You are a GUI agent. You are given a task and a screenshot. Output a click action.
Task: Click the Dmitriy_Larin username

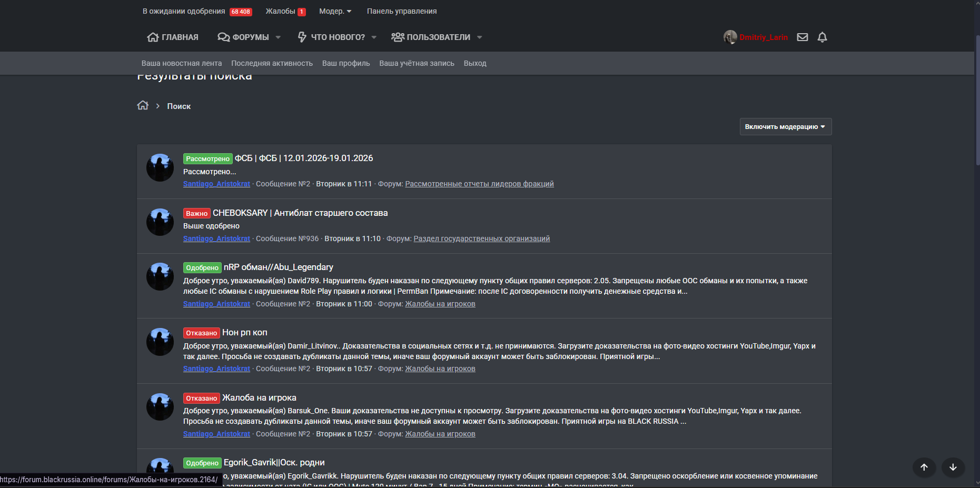764,37
